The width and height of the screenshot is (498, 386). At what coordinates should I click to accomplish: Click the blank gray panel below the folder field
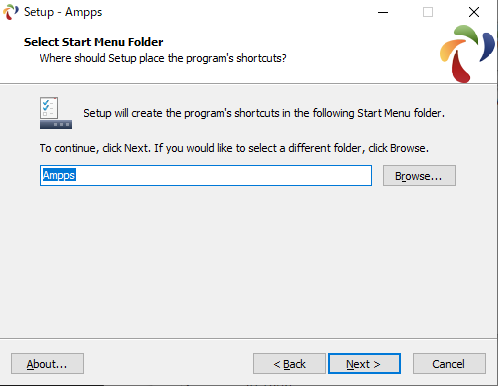click(248, 262)
